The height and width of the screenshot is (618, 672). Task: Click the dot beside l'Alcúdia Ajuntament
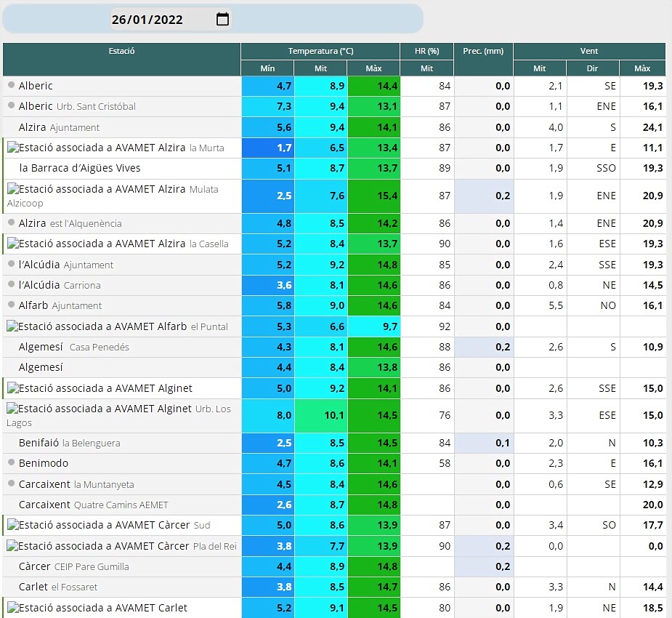point(12,264)
